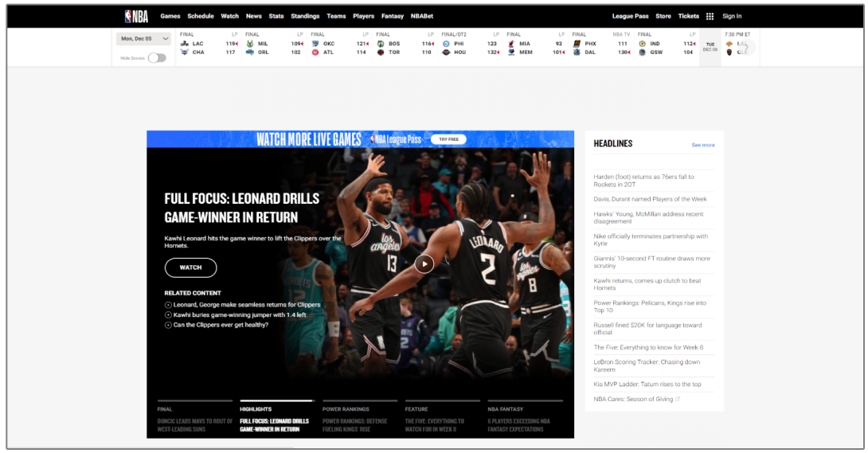This screenshot has height=453, width=868.
Task: Open the Teams menu item
Action: point(336,16)
